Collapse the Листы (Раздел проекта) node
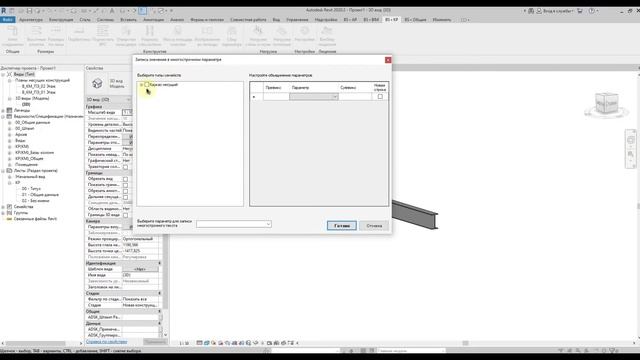This screenshot has height=360, width=640. 3,171
